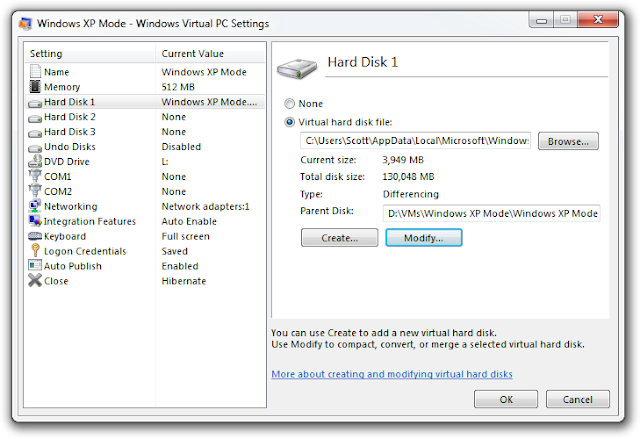Select the Undo Disks setting row
This screenshot has height=439, width=640.
pyautogui.click(x=145, y=146)
